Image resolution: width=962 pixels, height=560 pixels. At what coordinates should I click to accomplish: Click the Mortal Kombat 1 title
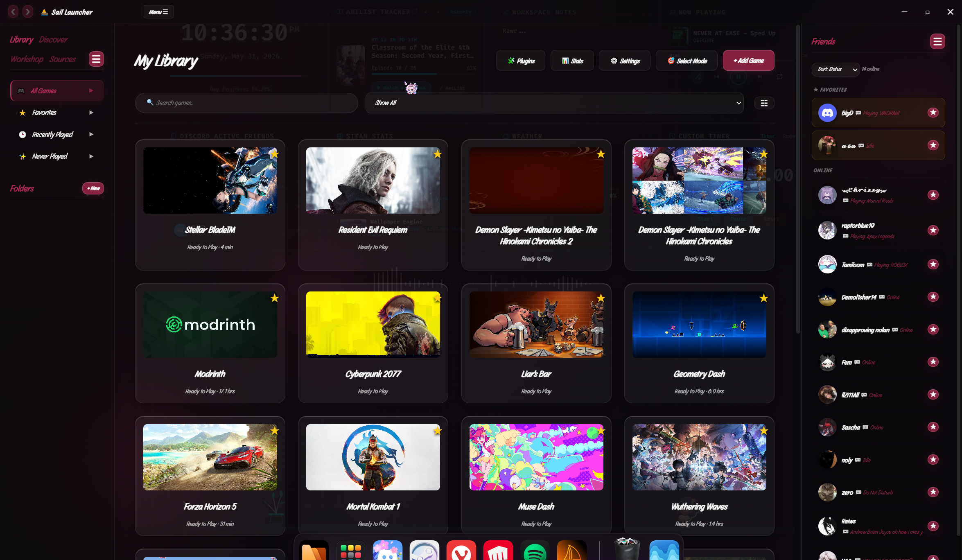pyautogui.click(x=373, y=507)
